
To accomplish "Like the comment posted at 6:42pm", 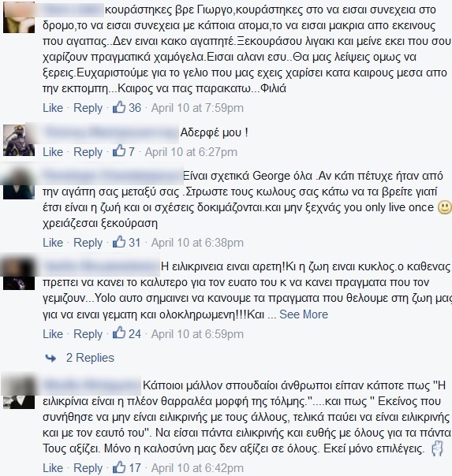I will pos(53,468).
